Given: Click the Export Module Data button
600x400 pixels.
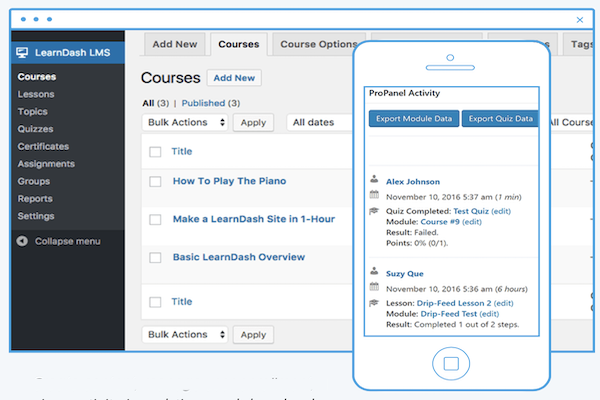Looking at the screenshot, I should [x=414, y=119].
